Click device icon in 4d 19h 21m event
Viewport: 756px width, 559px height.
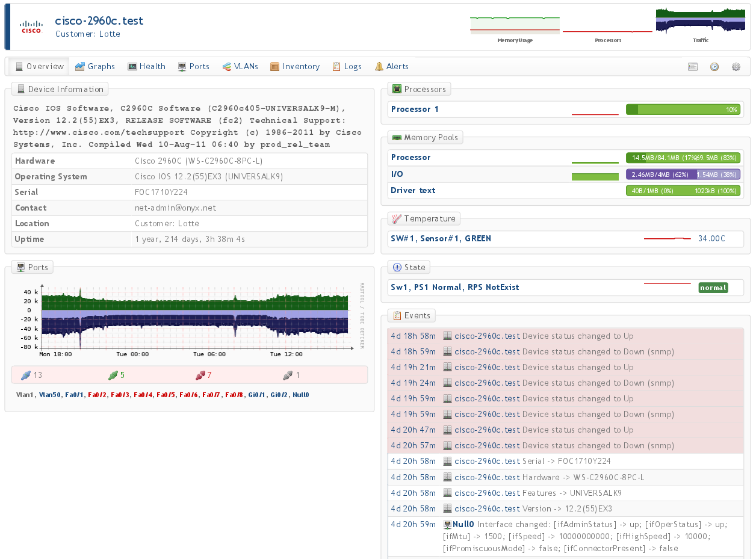click(447, 367)
